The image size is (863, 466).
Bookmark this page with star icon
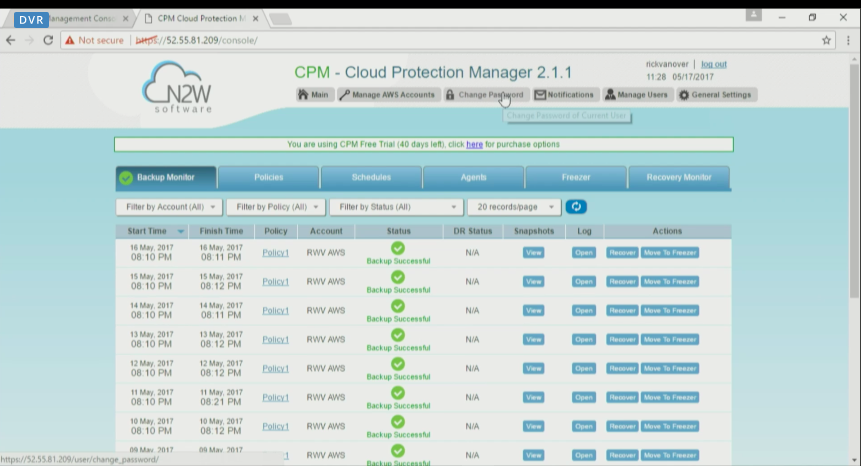(x=826, y=40)
